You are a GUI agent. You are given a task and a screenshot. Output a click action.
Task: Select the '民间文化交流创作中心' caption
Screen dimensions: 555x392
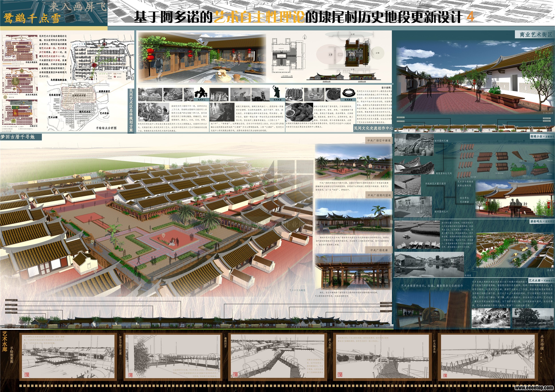(373, 128)
